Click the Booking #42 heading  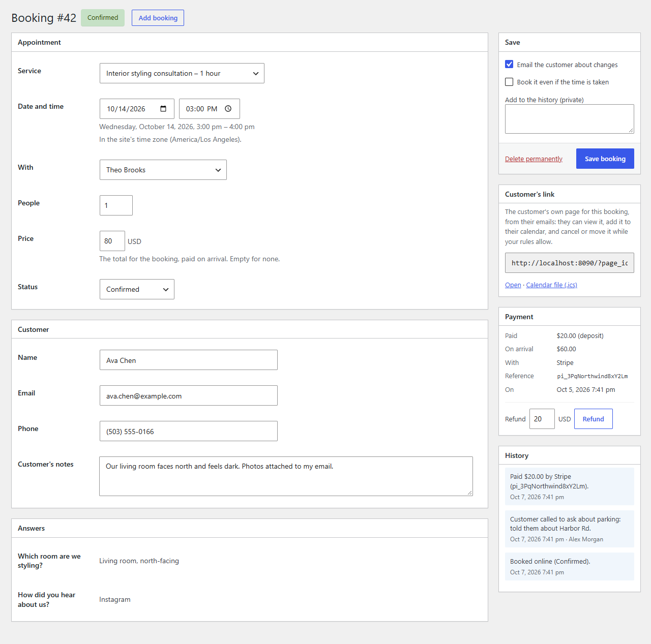(44, 18)
